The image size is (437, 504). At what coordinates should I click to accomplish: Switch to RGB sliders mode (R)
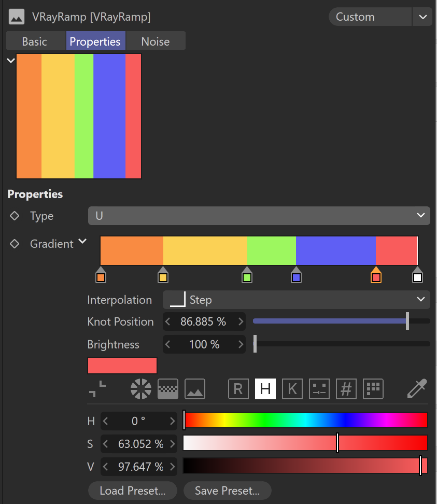pos(238,389)
